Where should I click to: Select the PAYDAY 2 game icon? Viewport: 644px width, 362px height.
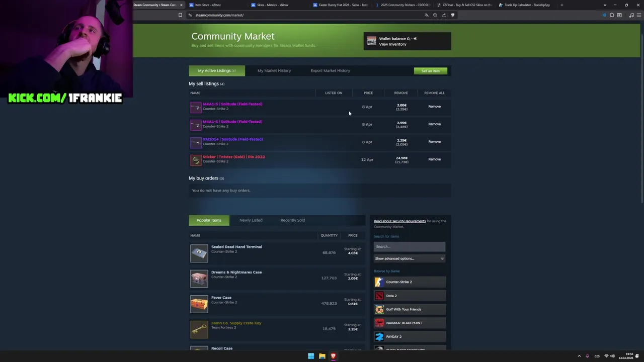(379, 336)
